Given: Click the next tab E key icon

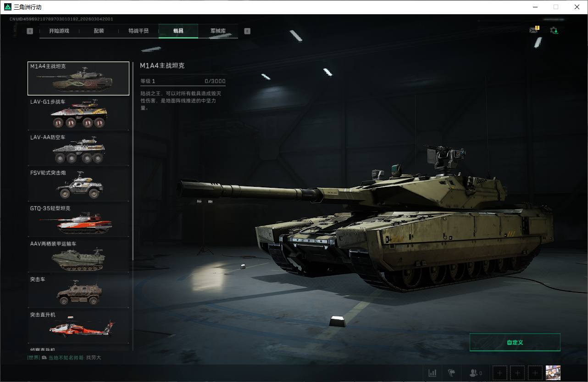Looking at the screenshot, I should click(x=247, y=31).
